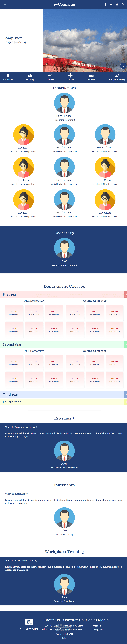
Task: Go to home via the house icon
Action: [x=117, y=4]
